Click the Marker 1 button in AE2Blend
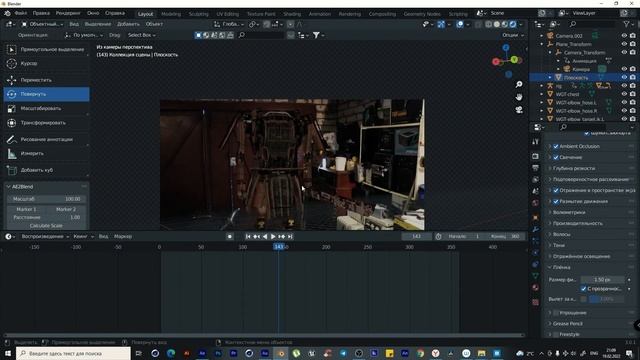The width and height of the screenshot is (640, 360). click(x=27, y=209)
